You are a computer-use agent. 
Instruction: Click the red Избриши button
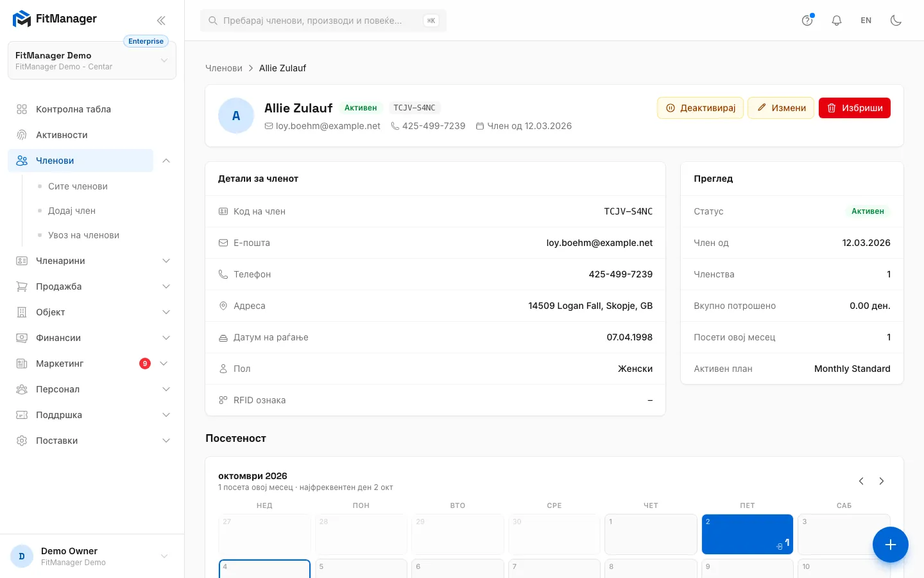(855, 108)
